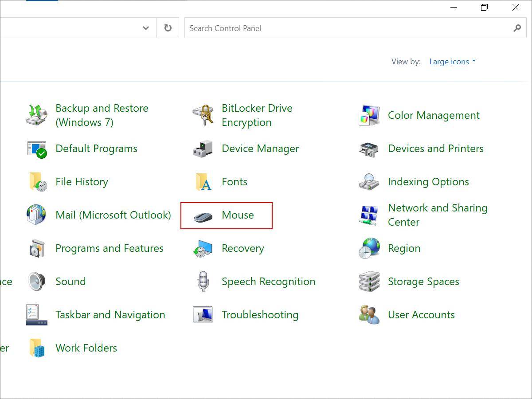Click the Color Management icon
The width and height of the screenshot is (532, 399).
point(369,115)
